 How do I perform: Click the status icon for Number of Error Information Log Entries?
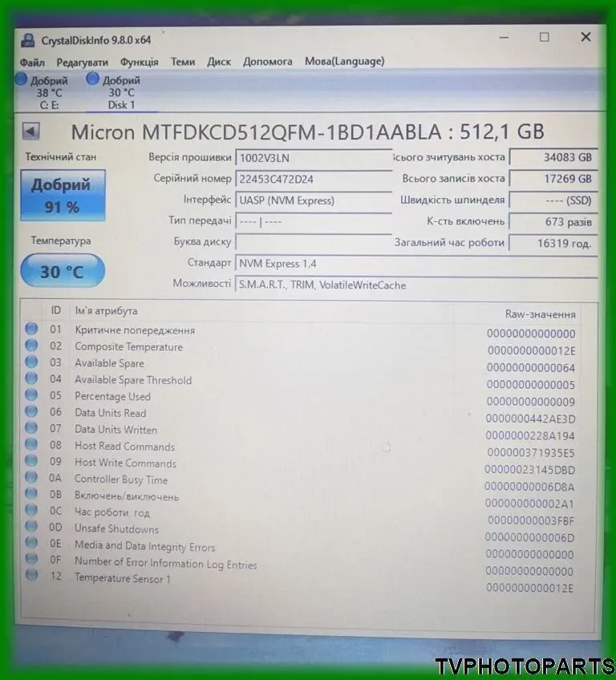[x=31, y=559]
